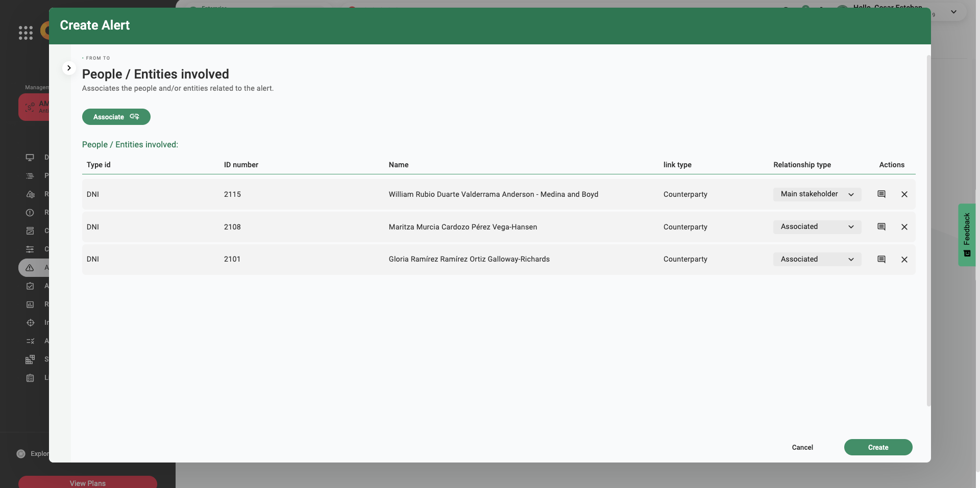980x488 pixels.
Task: Change relationship type for ID 2101
Action: point(817,260)
